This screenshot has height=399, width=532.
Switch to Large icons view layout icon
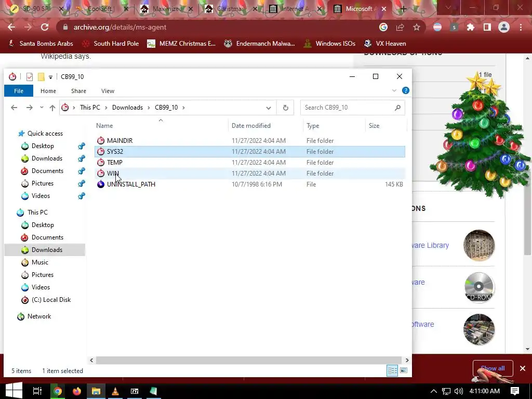coord(403,370)
